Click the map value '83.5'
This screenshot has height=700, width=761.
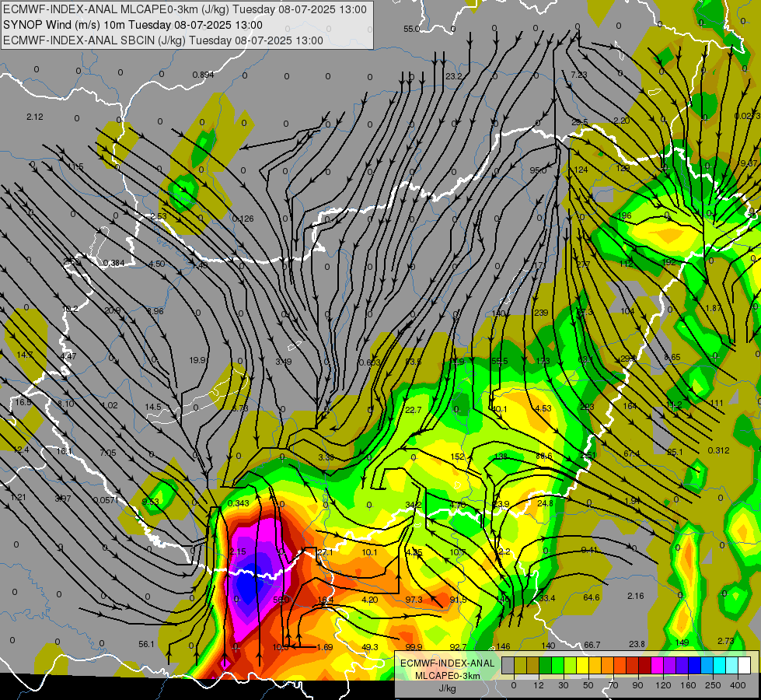[414, 362]
